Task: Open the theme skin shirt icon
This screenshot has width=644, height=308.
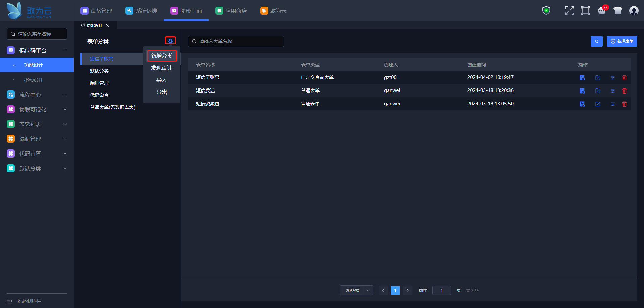Action: [x=618, y=11]
